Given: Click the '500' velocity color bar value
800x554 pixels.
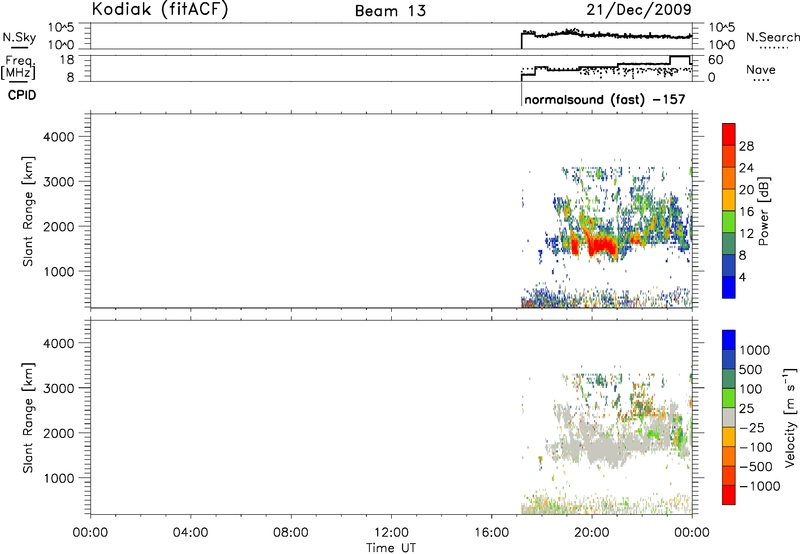Looking at the screenshot, I should pyautogui.click(x=750, y=370).
